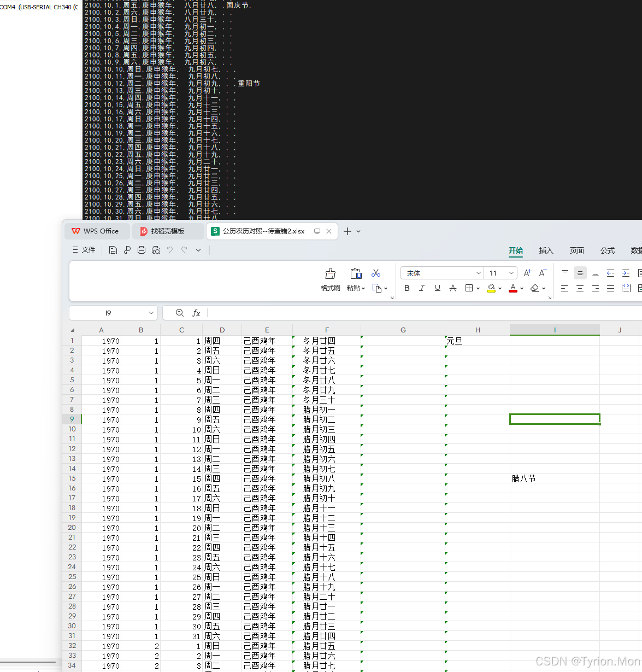Screen dimensions: 642x672
Task: Click the 格式刷 format painter
Action: click(331, 279)
